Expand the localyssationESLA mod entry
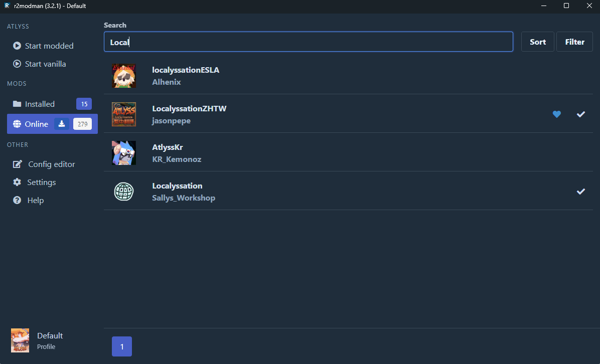The height and width of the screenshot is (364, 600). [348, 75]
